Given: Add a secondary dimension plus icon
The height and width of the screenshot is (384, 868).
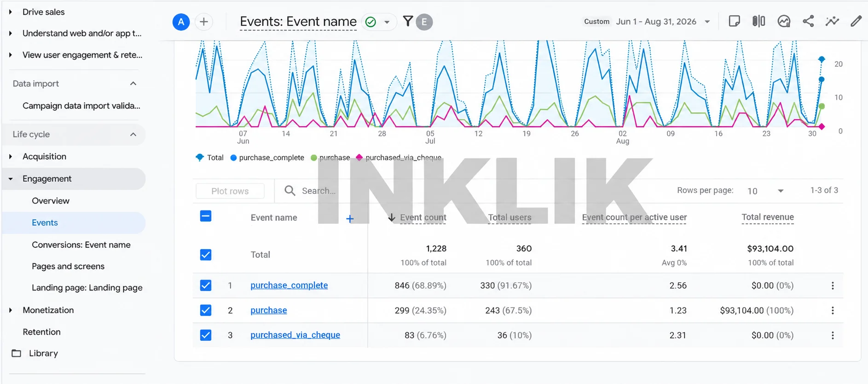Looking at the screenshot, I should point(350,219).
